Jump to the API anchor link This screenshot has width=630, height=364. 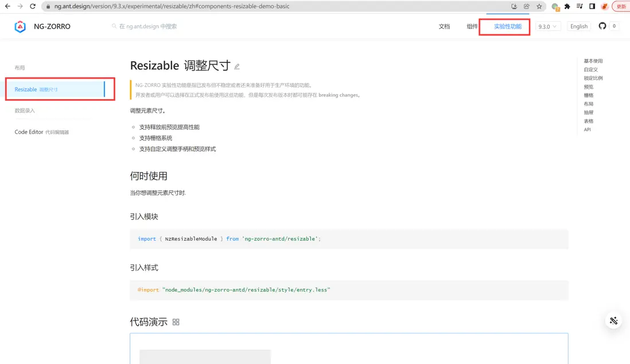click(x=587, y=130)
